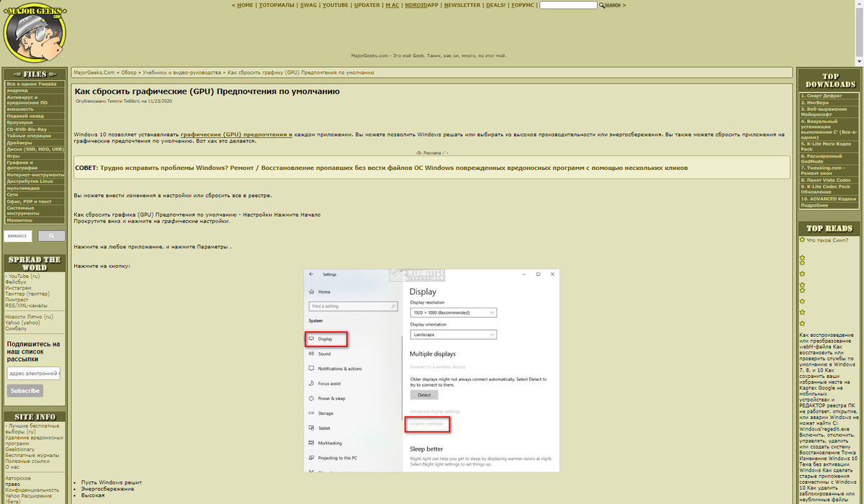Click the Subscribe button
864x504 pixels.
click(25, 391)
